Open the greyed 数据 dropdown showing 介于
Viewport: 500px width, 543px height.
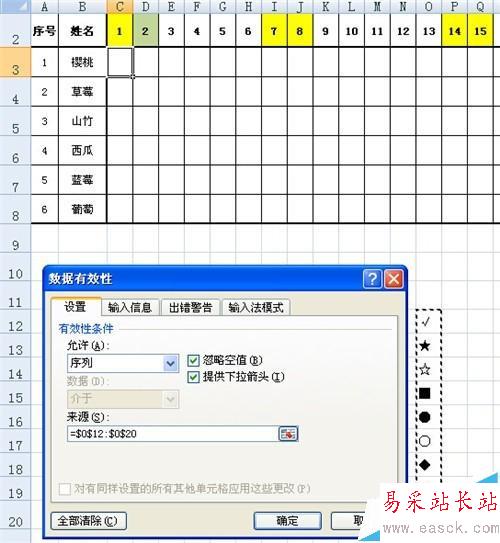click(x=123, y=399)
